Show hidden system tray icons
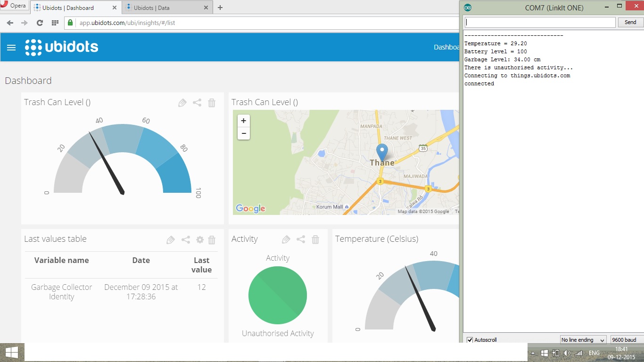This screenshot has height=362, width=644. click(533, 353)
